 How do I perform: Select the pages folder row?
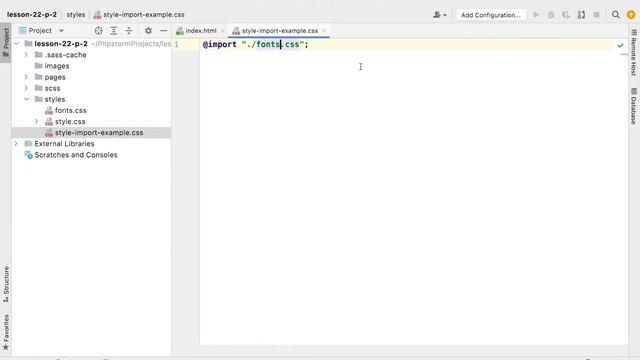91,77
